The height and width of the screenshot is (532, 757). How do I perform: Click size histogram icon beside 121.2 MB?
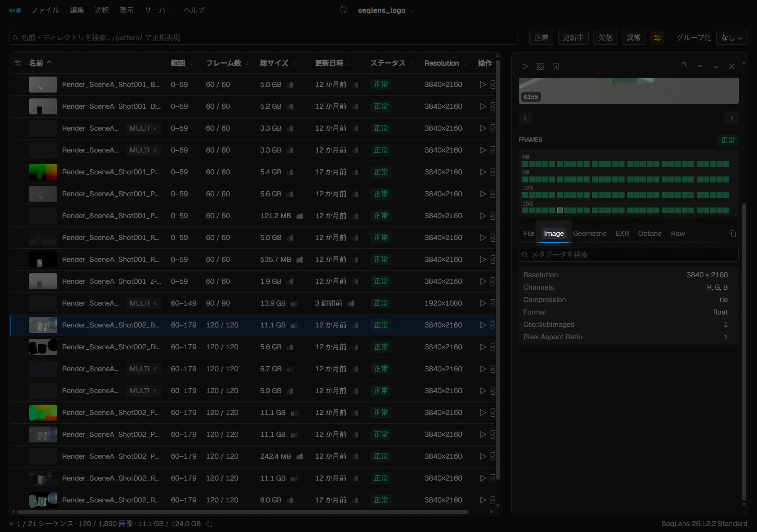299,216
